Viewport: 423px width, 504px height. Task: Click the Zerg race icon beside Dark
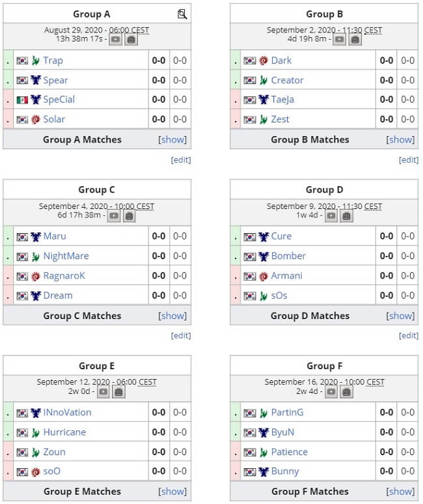(x=264, y=61)
